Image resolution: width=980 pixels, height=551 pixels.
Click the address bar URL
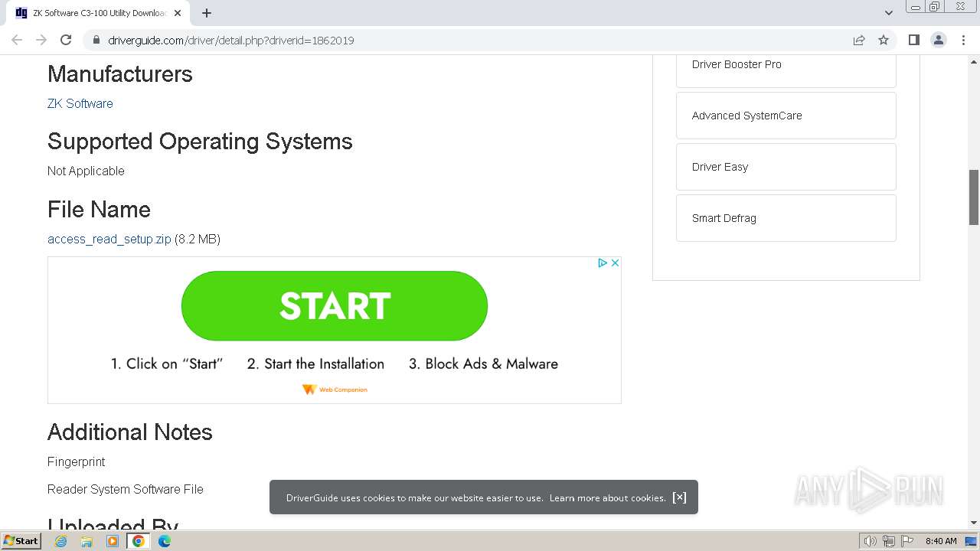(x=231, y=40)
